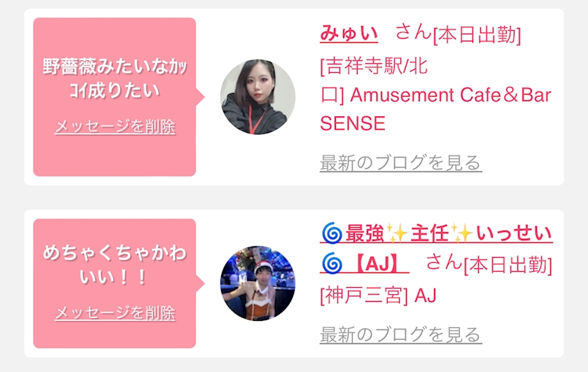The width and height of the screenshot is (588, 372).
Task: Click the cyclone emoji before 最強
Action: pyautogui.click(x=332, y=233)
